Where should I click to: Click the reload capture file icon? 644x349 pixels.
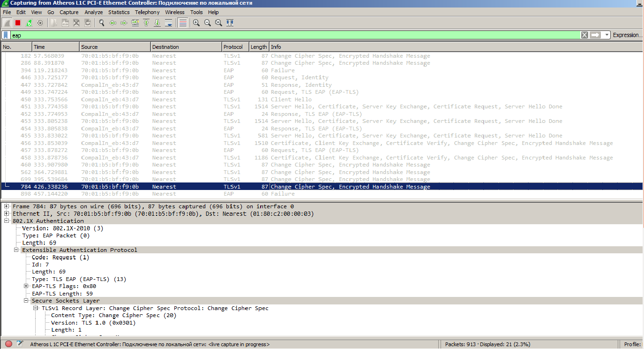point(88,23)
